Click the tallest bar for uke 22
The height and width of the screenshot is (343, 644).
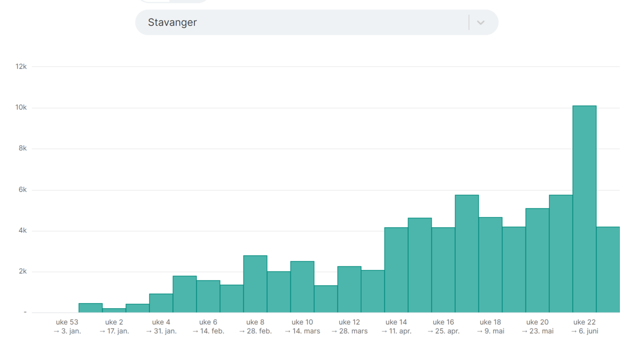tap(584, 209)
